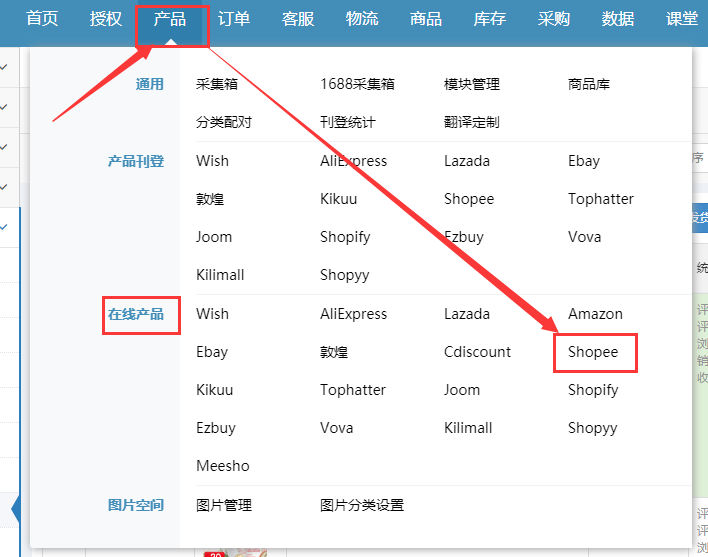The image size is (708, 557).
Task: Select Wish under 产品刊登
Action: click(212, 161)
